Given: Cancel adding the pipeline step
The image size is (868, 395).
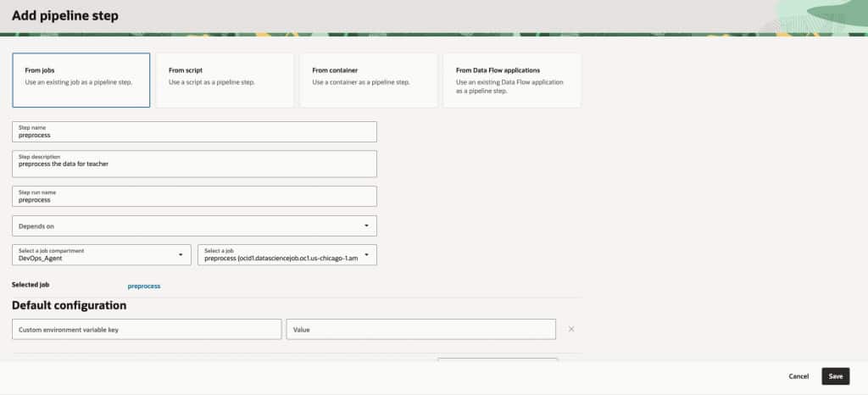Looking at the screenshot, I should (x=798, y=376).
